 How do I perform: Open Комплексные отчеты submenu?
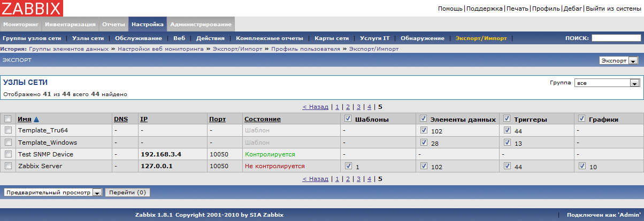[x=270, y=38]
